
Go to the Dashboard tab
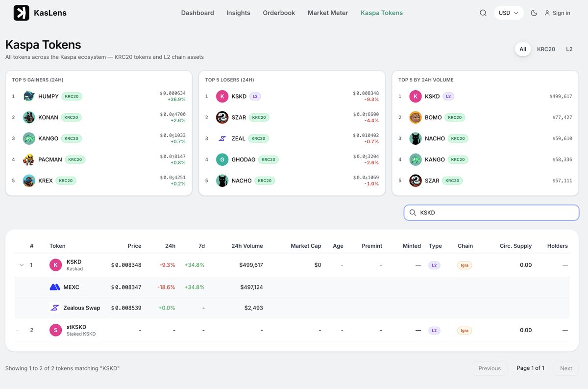(197, 13)
